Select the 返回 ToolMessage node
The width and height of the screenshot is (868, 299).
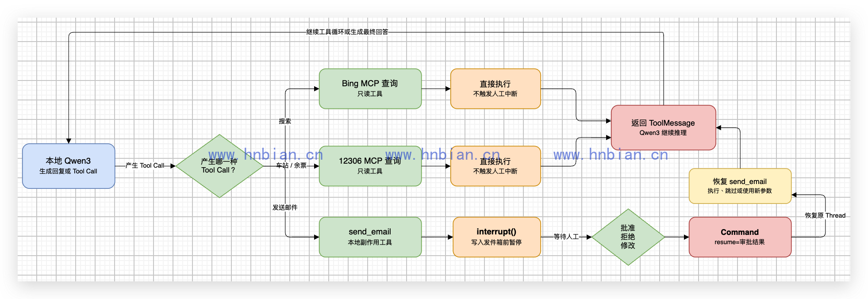point(663,127)
